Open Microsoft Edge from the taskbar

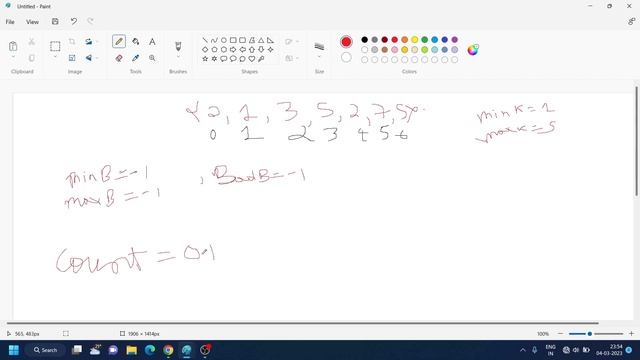(150, 350)
